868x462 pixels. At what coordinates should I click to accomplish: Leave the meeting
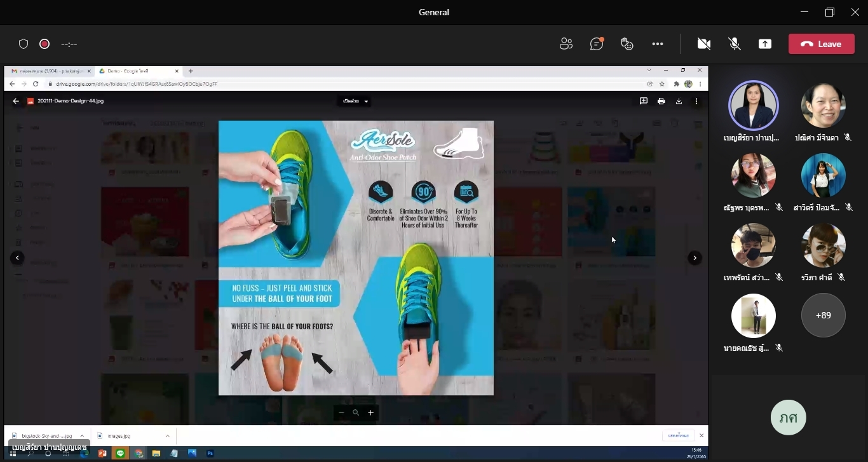coord(821,44)
